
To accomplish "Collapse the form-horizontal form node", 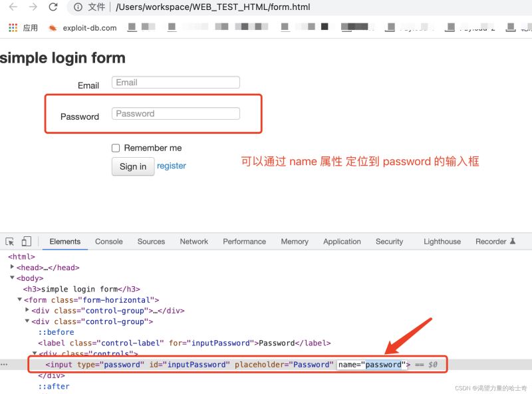I will pyautogui.click(x=20, y=299).
